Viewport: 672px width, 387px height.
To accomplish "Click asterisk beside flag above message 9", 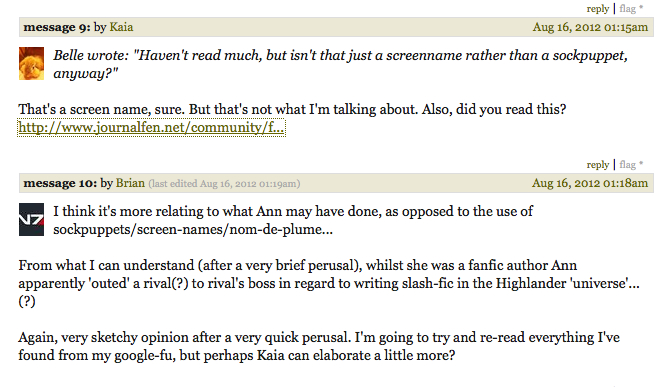I will tap(641, 7).
